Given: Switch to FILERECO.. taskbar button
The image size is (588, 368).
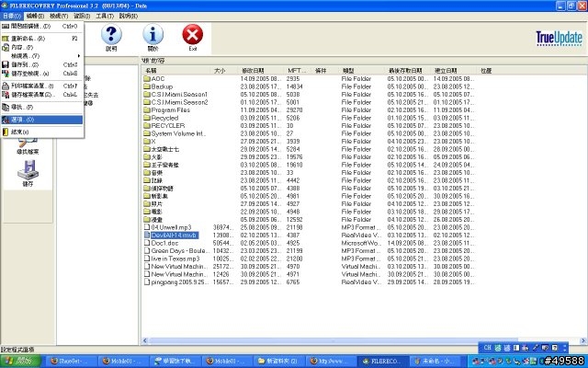Looking at the screenshot, I should (x=382, y=362).
